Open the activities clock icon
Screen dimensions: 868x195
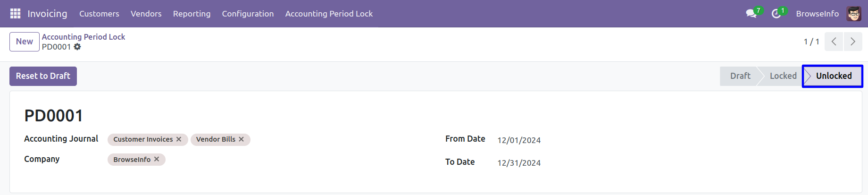point(776,14)
